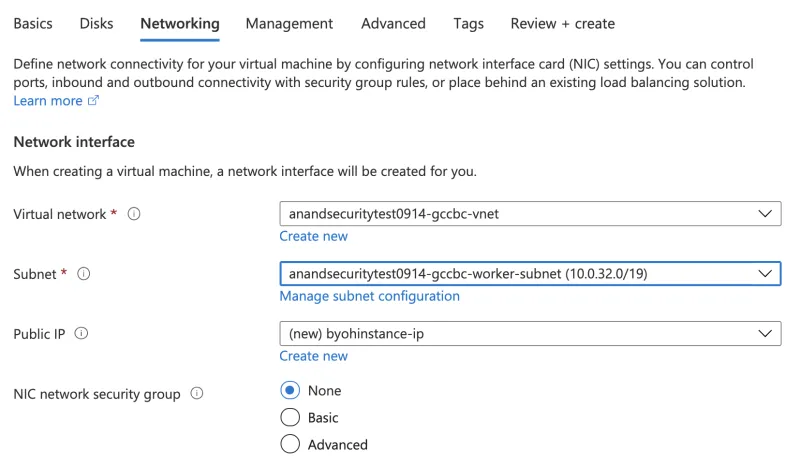Go to Review + create tab
The image size is (800, 465).
point(562,23)
